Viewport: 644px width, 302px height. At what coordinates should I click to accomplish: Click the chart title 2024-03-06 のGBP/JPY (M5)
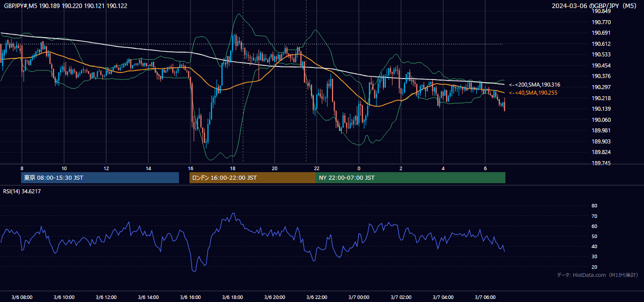[x=595, y=6]
